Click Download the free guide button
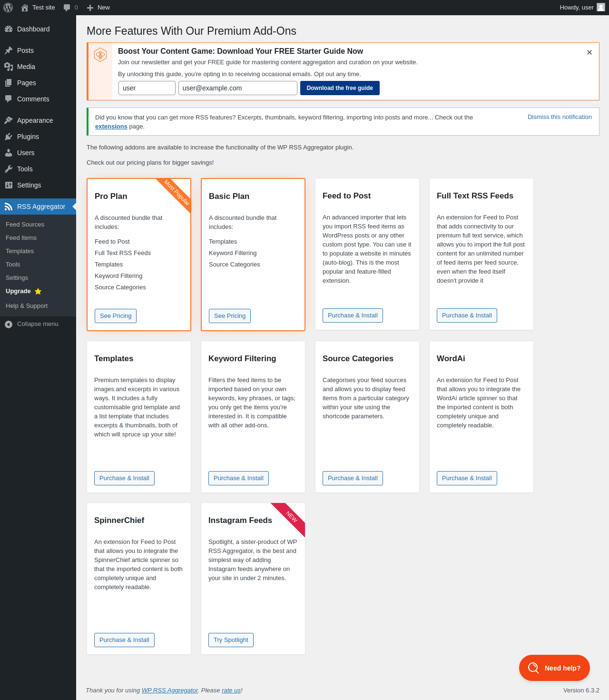Screen dimensions: 609x700 [340, 88]
